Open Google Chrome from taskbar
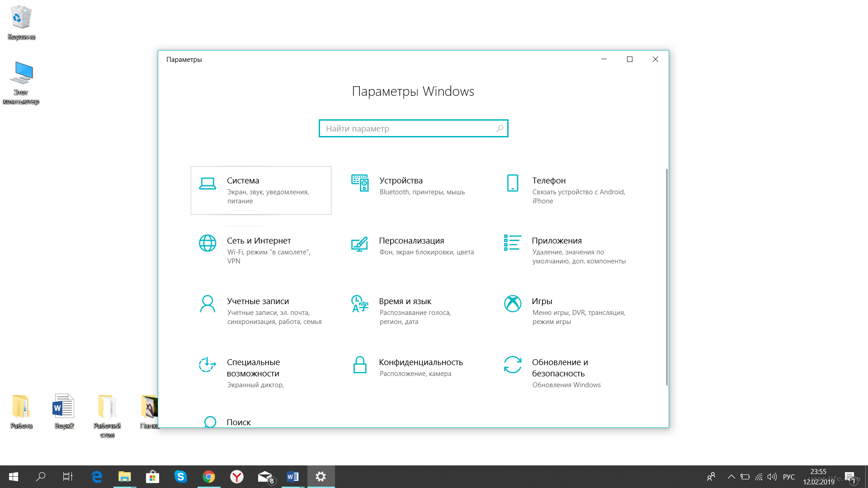 click(x=208, y=477)
